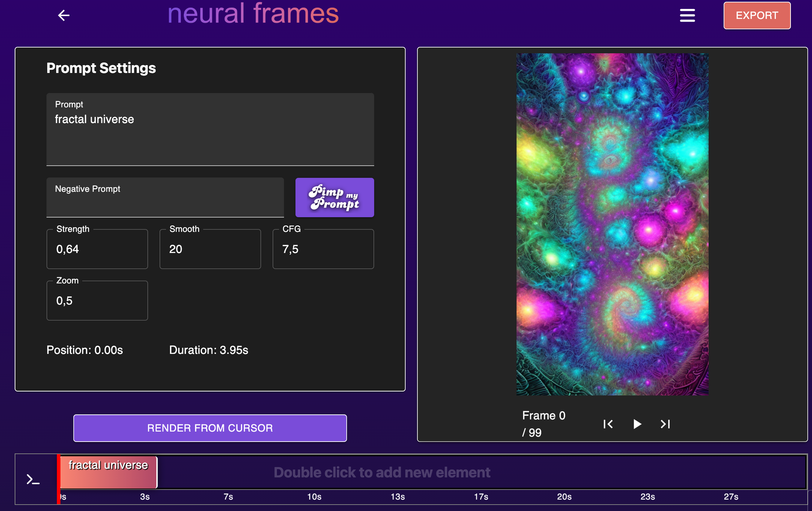The height and width of the screenshot is (511, 812).
Task: Click RENDER FROM CURSOR button
Action: [210, 428]
